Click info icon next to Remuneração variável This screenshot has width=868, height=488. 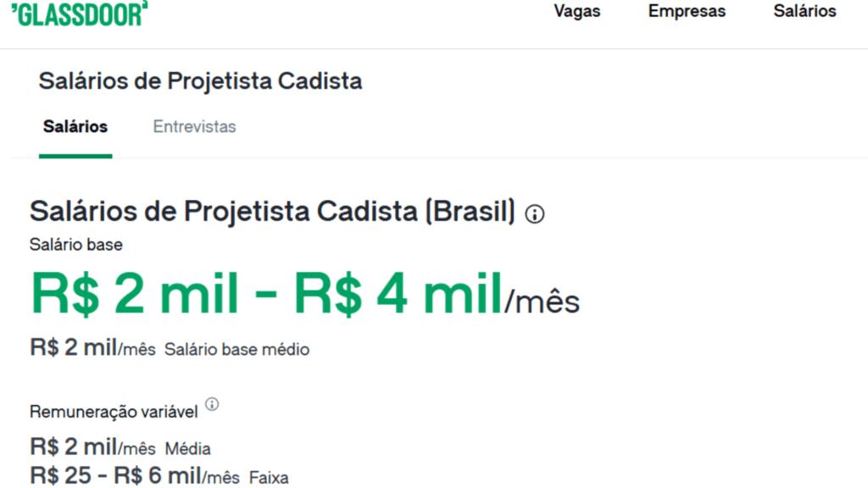212,404
